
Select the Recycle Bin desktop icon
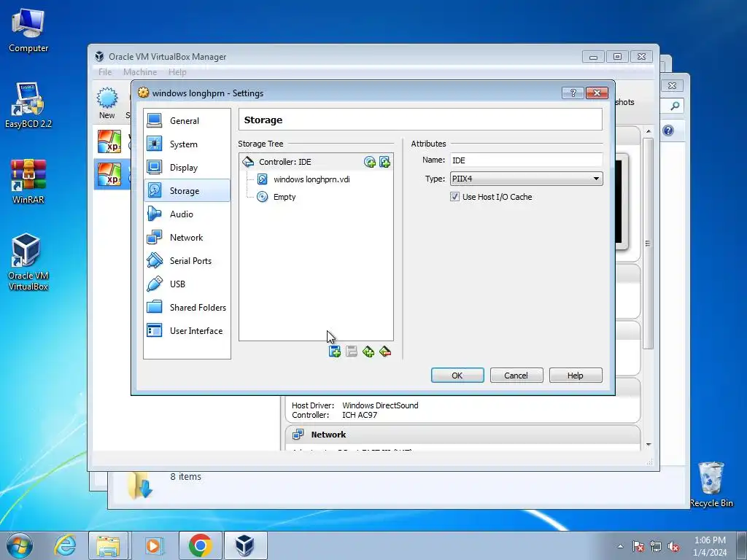tap(711, 484)
